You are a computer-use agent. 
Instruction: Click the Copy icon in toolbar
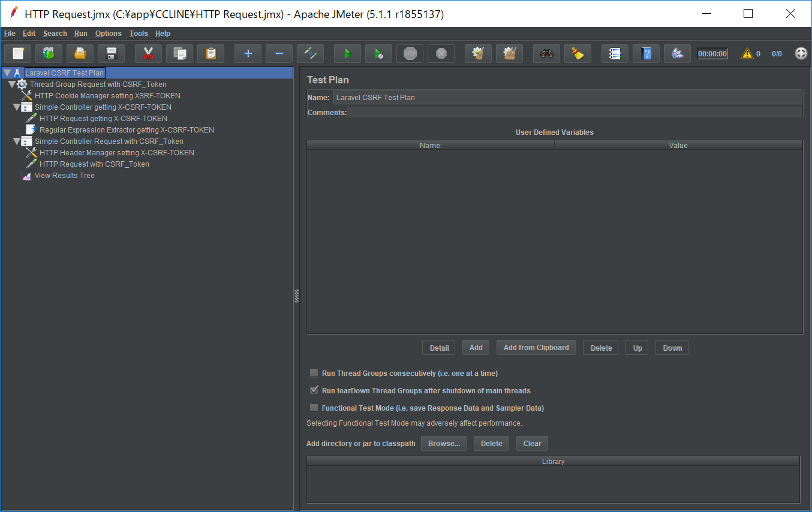click(179, 53)
